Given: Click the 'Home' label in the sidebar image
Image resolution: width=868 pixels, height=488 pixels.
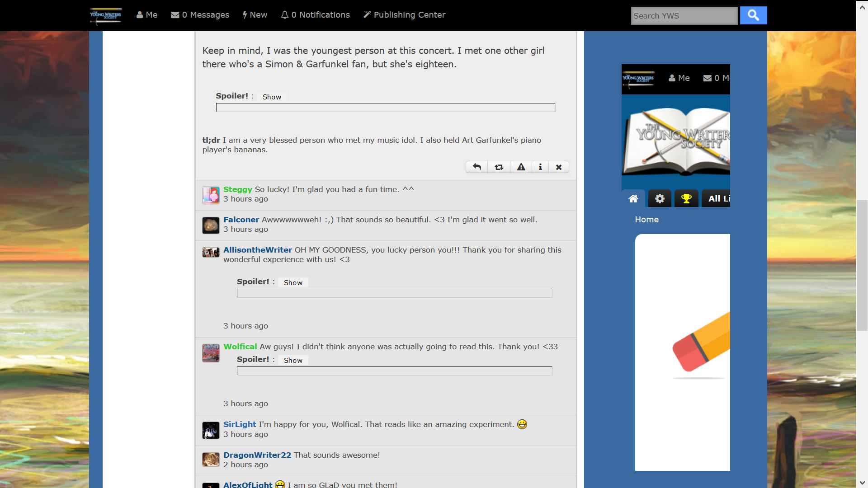Looking at the screenshot, I should pyautogui.click(x=646, y=220).
